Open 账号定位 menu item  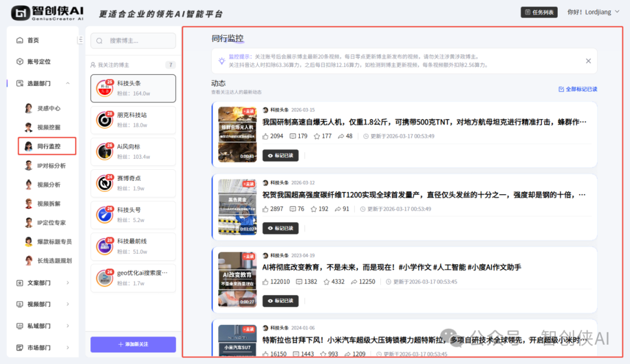(33, 61)
